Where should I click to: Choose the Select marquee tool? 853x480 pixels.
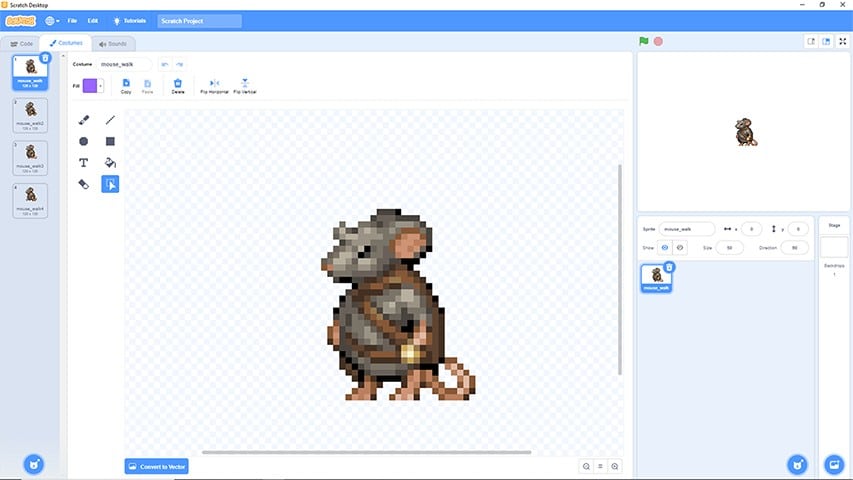point(110,184)
